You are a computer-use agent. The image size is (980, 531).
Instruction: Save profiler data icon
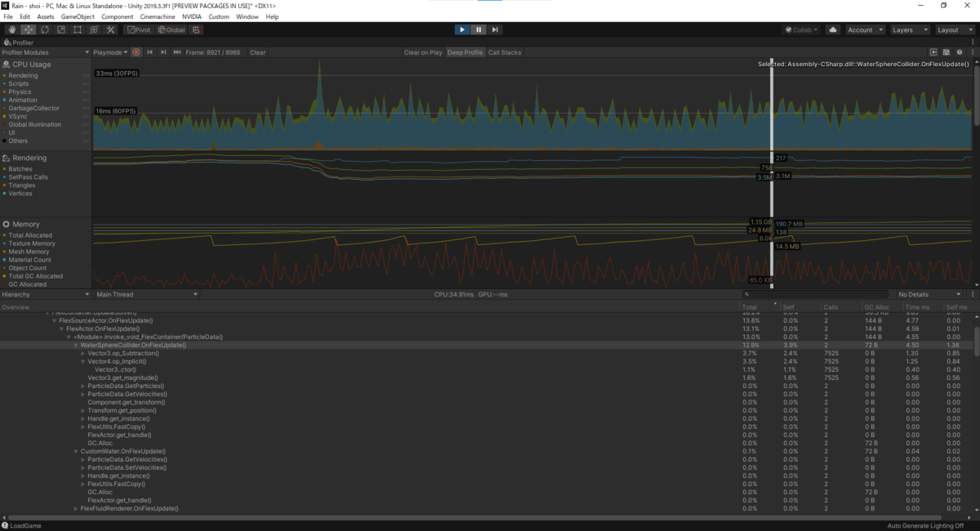pyautogui.click(x=947, y=52)
